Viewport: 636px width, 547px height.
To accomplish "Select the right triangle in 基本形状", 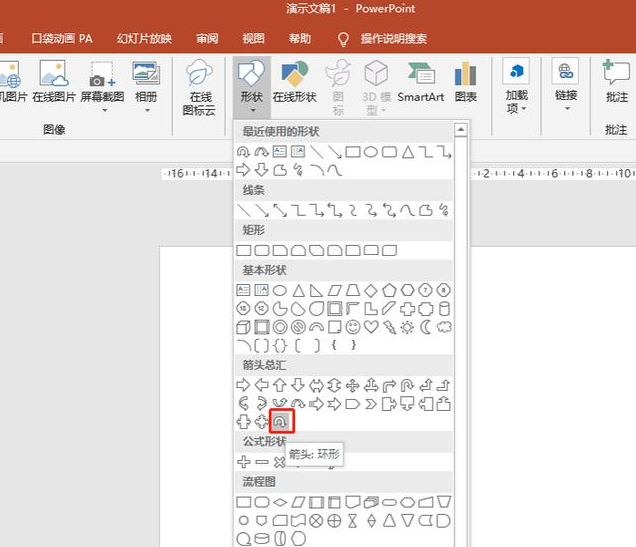I will (x=316, y=290).
